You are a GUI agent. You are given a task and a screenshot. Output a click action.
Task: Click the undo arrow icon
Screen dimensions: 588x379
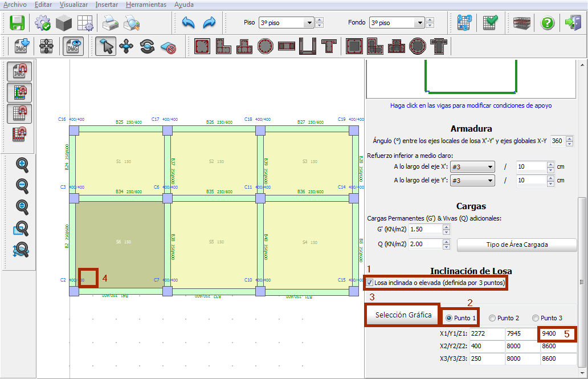point(188,23)
